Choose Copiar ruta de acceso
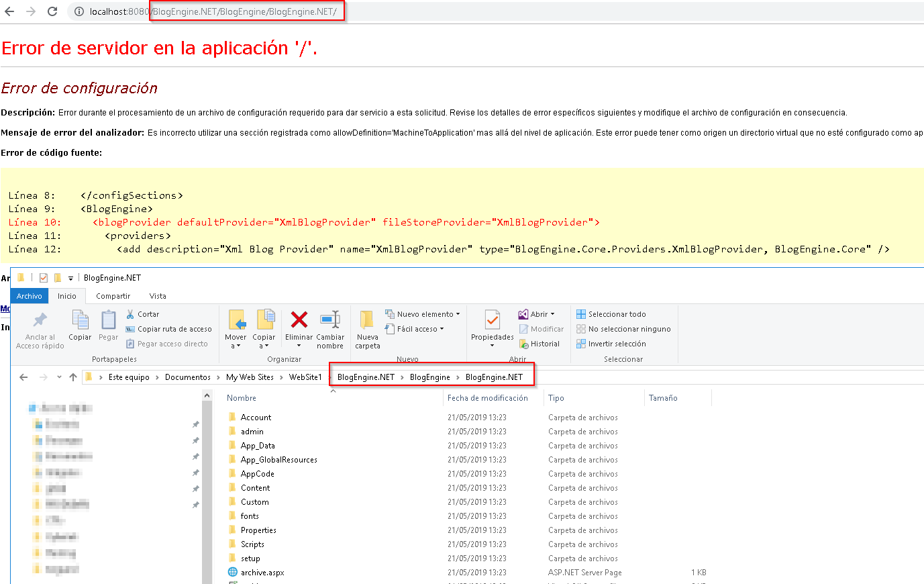The image size is (924, 584). click(169, 329)
